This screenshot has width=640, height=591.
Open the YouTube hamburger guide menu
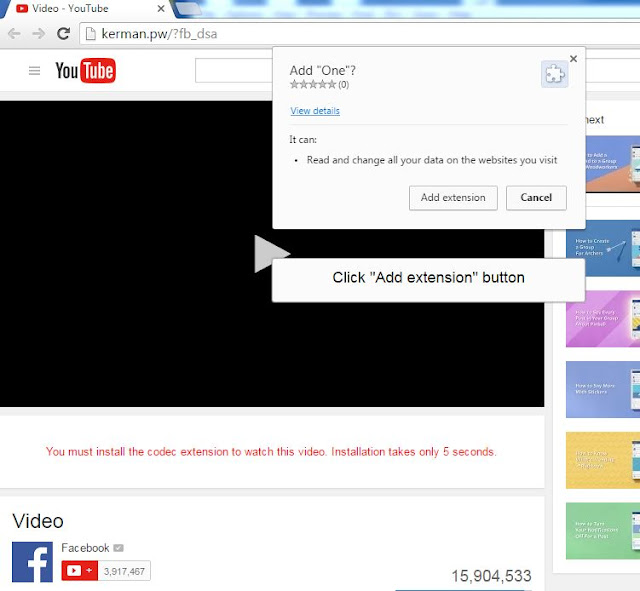click(34, 71)
